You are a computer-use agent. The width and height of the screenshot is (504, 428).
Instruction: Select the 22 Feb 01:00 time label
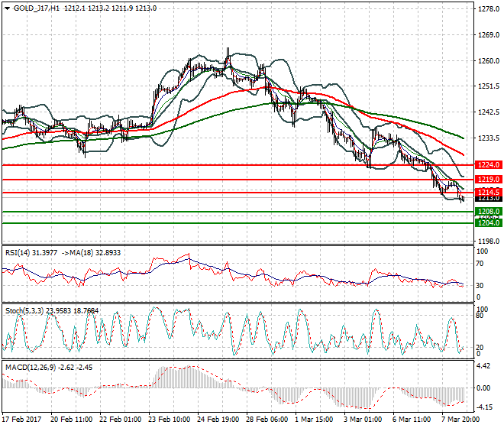120,420
